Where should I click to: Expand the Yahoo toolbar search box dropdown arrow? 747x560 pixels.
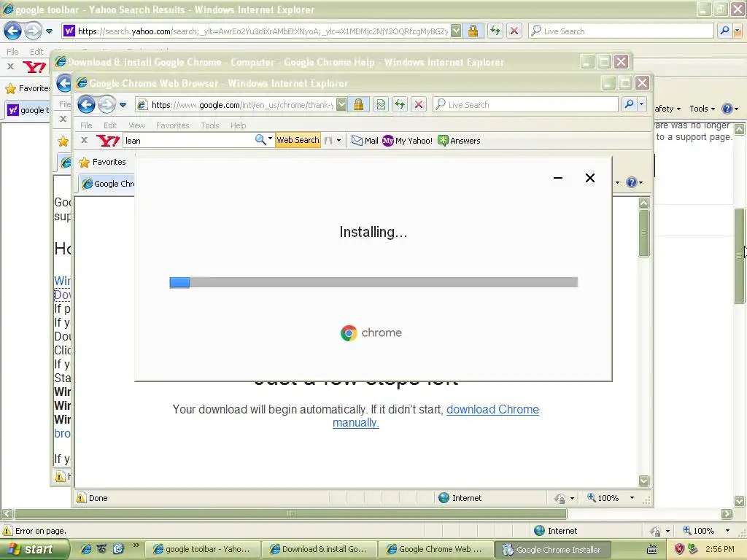pyautogui.click(x=270, y=139)
